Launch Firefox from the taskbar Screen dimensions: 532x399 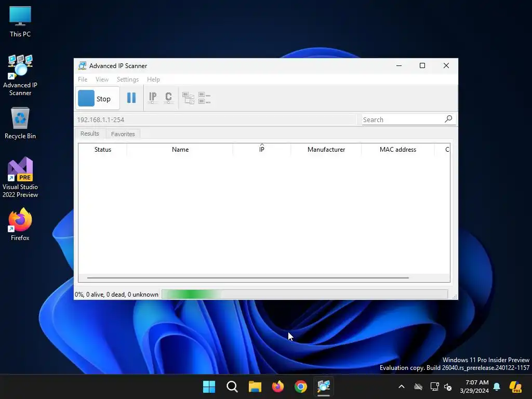click(x=278, y=387)
